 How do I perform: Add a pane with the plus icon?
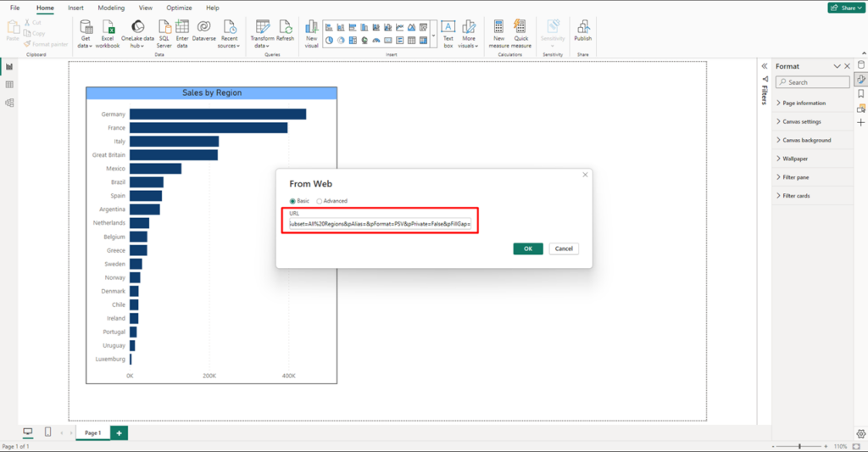pyautogui.click(x=861, y=122)
